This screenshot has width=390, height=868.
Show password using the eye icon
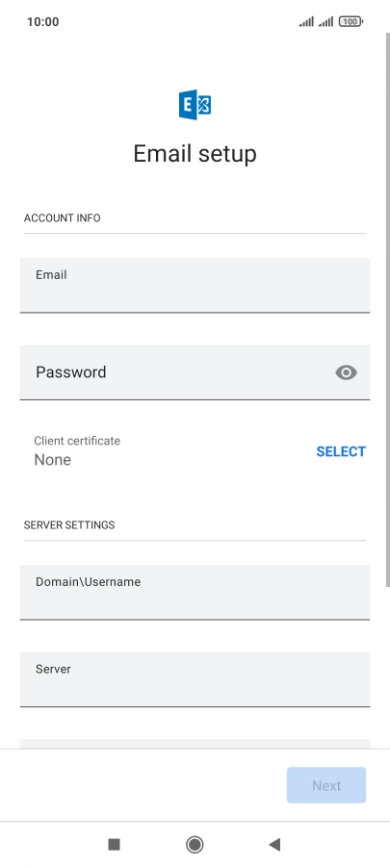tap(347, 372)
